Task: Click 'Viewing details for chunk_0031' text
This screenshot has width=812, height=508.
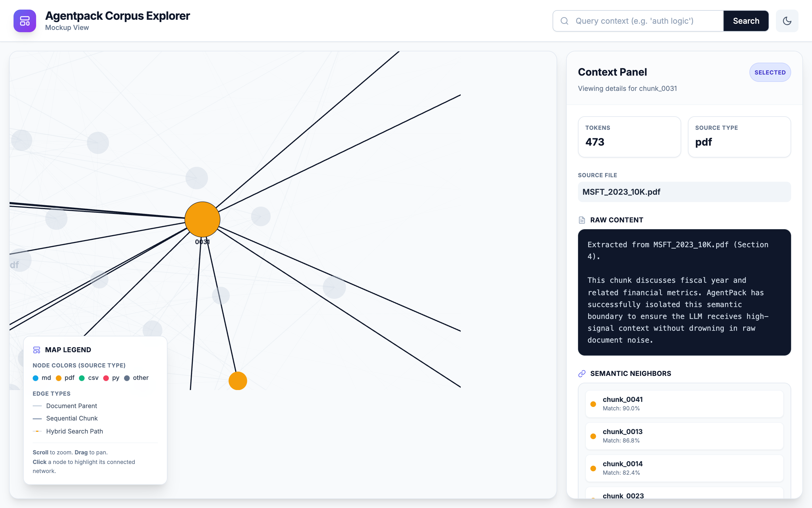Action: tap(627, 88)
